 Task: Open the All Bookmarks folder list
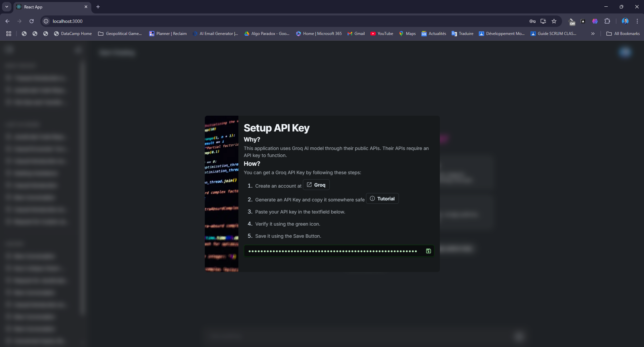(623, 33)
